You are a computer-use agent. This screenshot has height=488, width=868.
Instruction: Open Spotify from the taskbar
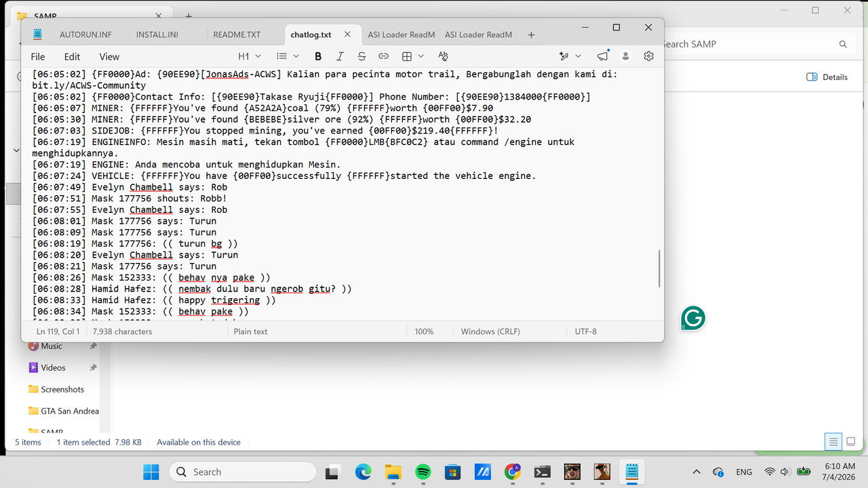pos(422,472)
